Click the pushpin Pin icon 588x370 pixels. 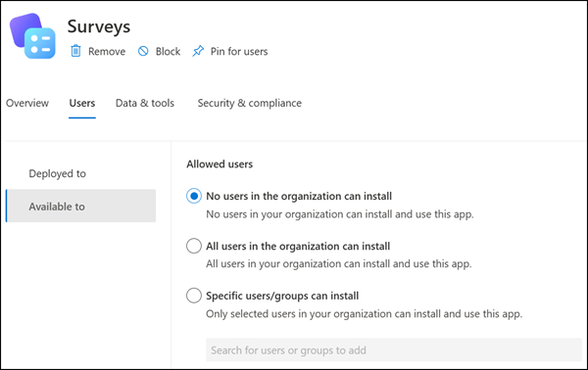[198, 51]
